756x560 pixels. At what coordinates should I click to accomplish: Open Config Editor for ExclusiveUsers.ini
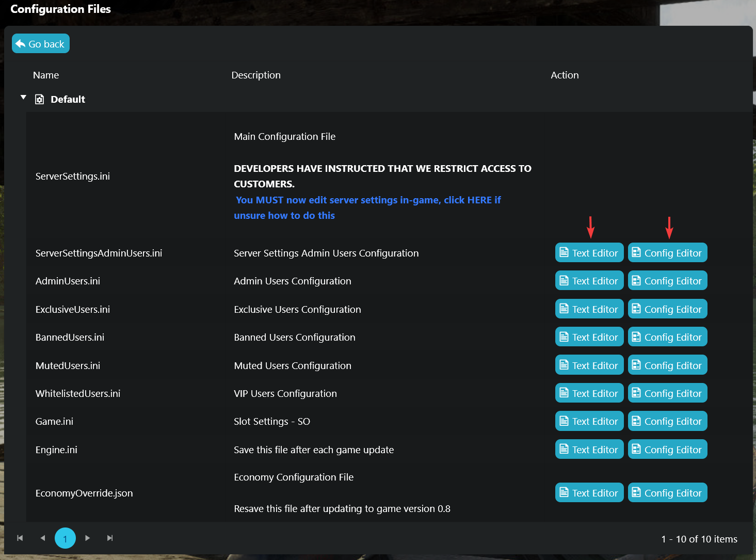pyautogui.click(x=667, y=309)
